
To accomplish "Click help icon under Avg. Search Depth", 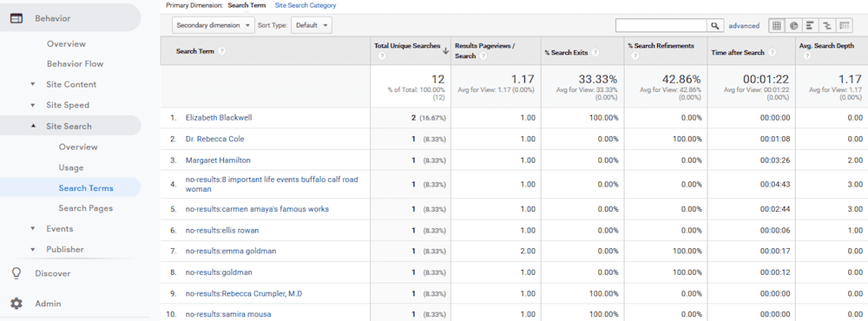I will click(x=806, y=56).
